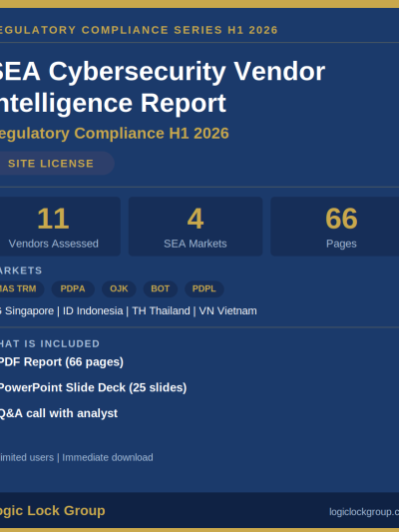Viewport: 399px width, 532px height.
Task: Click the 'TH Thailand' market text
Action: point(161,310)
